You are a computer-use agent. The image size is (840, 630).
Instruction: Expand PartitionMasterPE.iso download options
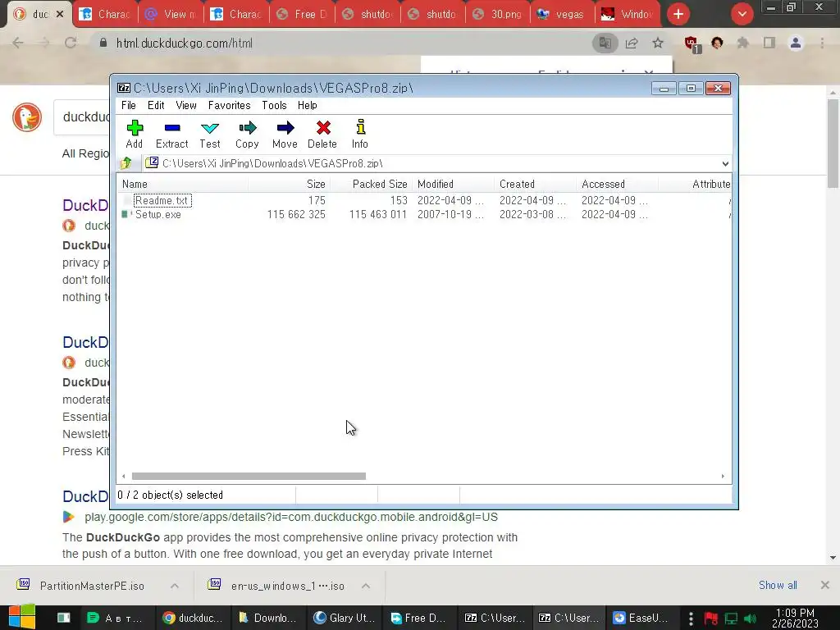pos(175,586)
